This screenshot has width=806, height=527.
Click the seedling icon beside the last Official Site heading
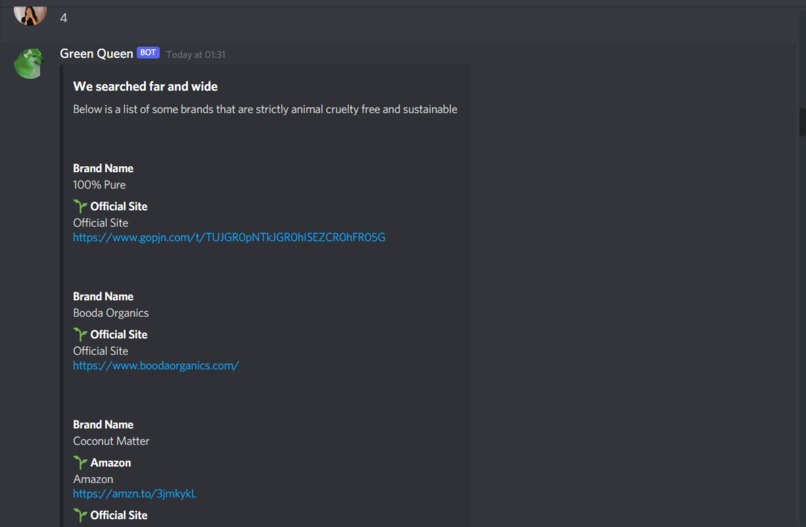pyautogui.click(x=80, y=515)
